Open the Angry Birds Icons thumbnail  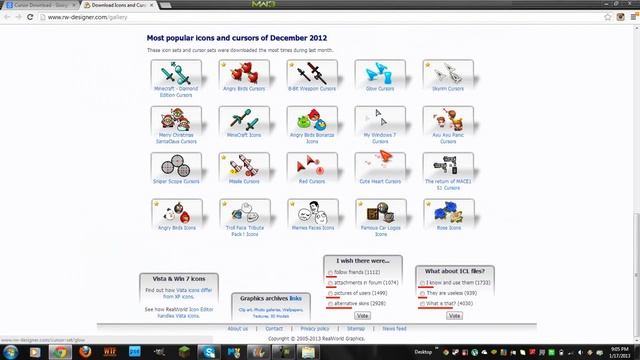pos(176,213)
